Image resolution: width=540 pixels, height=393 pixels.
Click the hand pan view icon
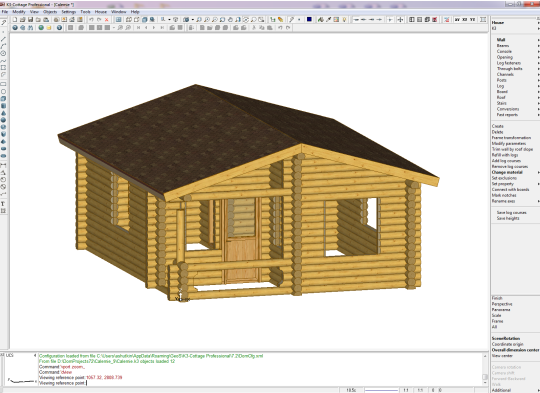230,20
